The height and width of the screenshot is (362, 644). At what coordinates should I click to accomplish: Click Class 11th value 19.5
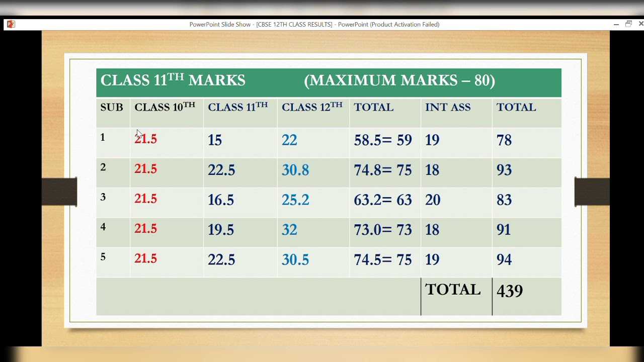click(x=221, y=230)
